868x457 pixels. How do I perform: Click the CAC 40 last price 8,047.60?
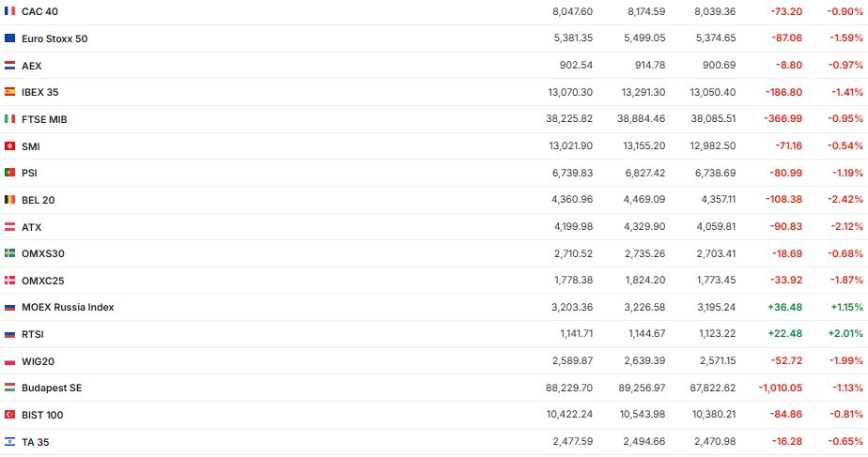coord(572,11)
